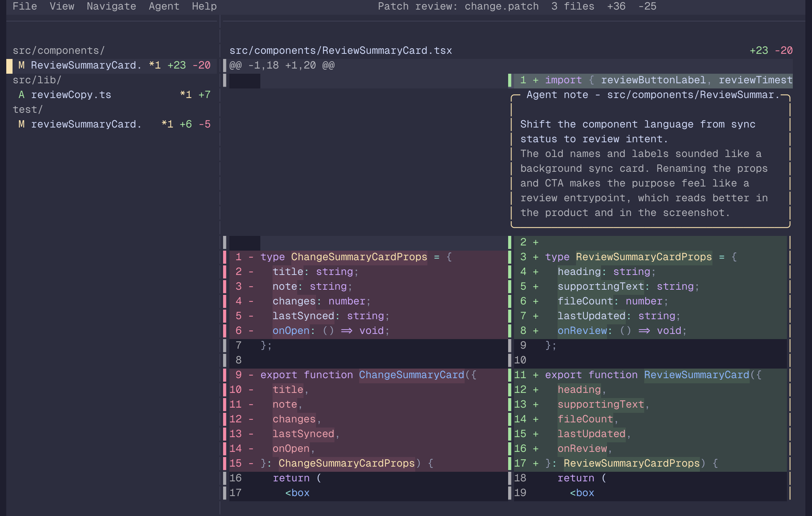Image resolution: width=812 pixels, height=516 pixels.
Task: Open the File menu
Action: coord(25,6)
